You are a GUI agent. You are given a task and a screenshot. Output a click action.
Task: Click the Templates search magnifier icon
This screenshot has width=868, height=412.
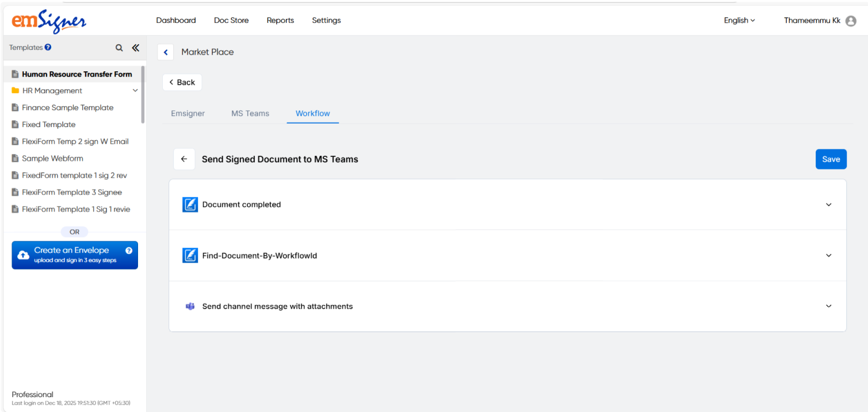click(x=119, y=48)
